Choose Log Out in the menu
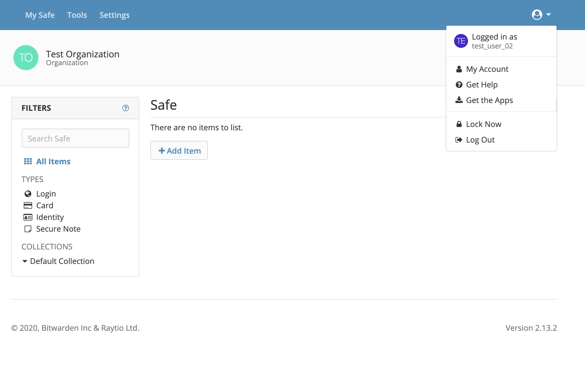 [501, 140]
